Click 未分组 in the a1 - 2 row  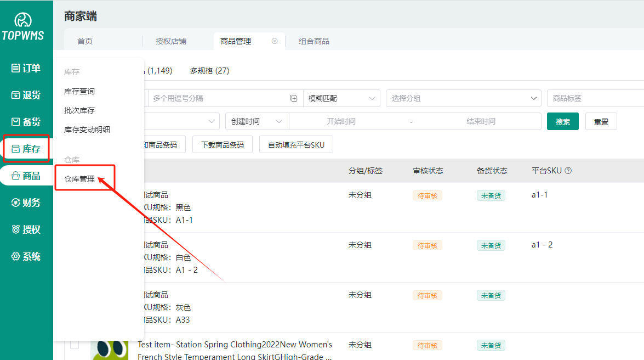click(x=360, y=245)
